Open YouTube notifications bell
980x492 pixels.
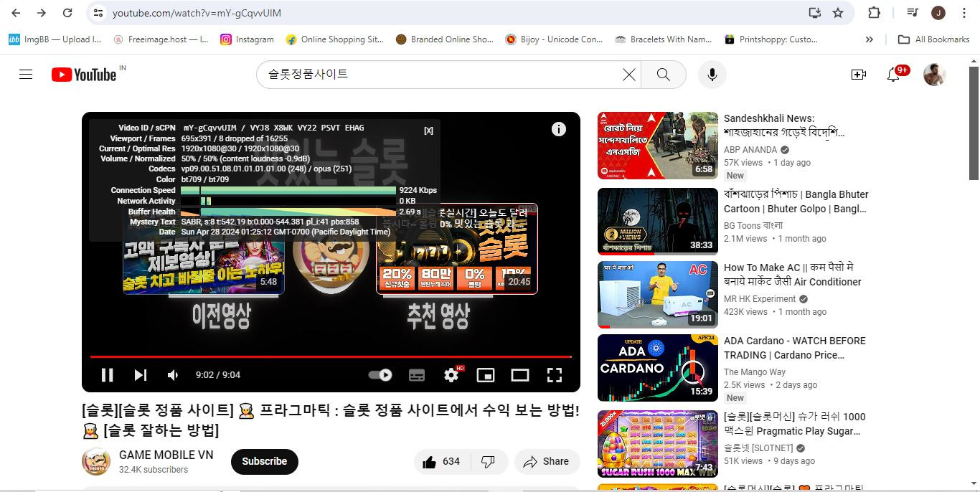(x=894, y=75)
